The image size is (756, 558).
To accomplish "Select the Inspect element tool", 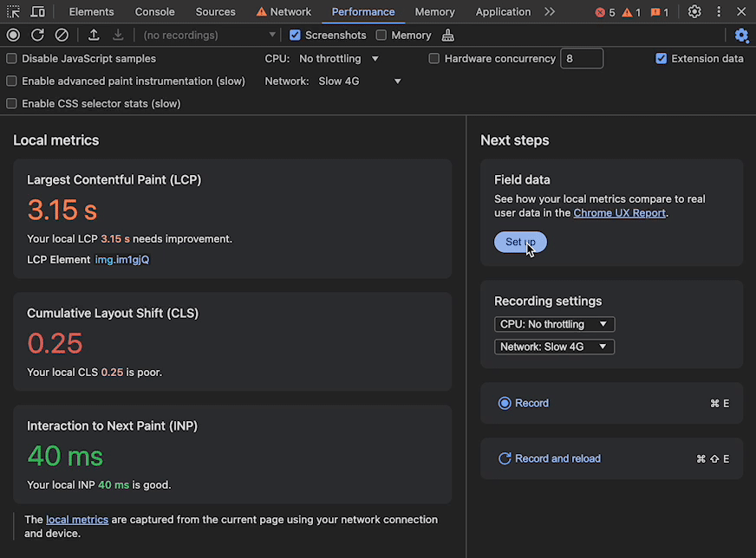I will point(12,11).
